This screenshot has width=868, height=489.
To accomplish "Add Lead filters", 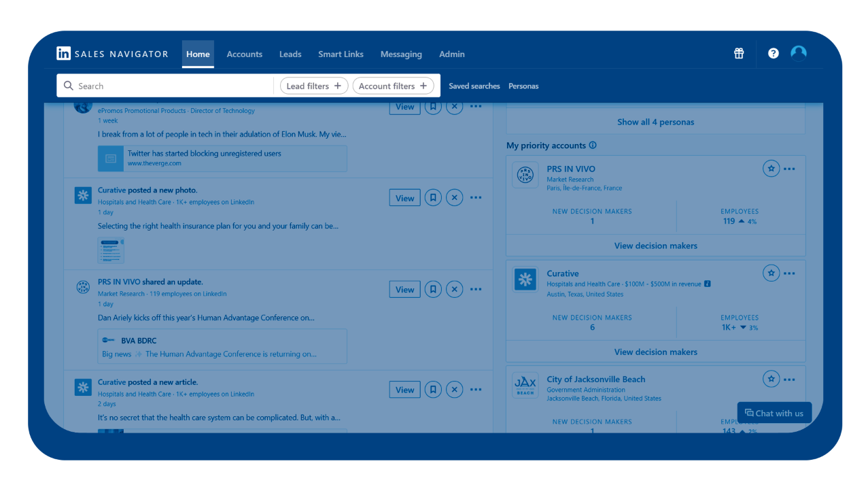I will pyautogui.click(x=314, y=86).
